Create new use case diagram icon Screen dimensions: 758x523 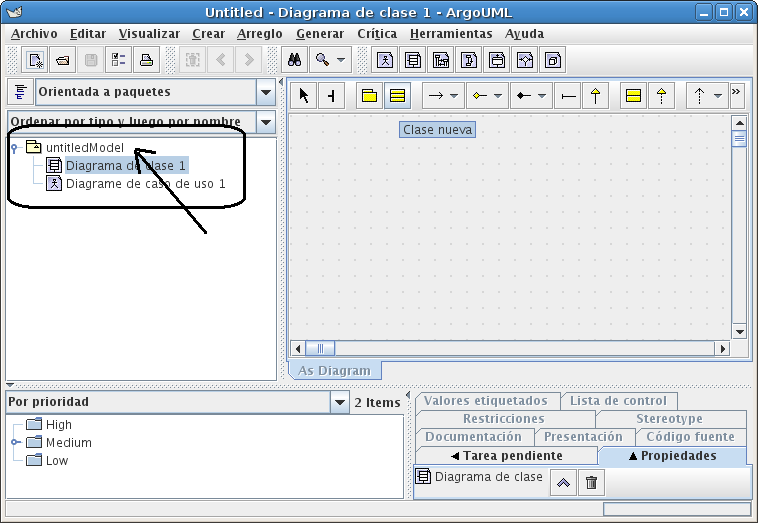click(x=385, y=60)
